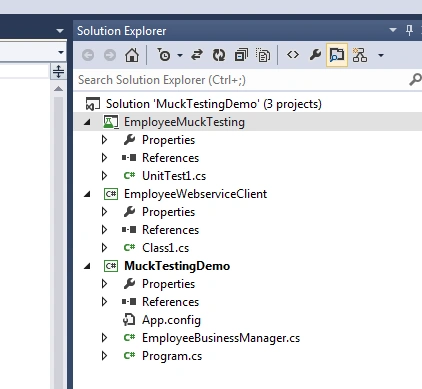Click the editor scrollbar up arrow
Image resolution: width=422 pixels, height=389 pixels.
58,88
